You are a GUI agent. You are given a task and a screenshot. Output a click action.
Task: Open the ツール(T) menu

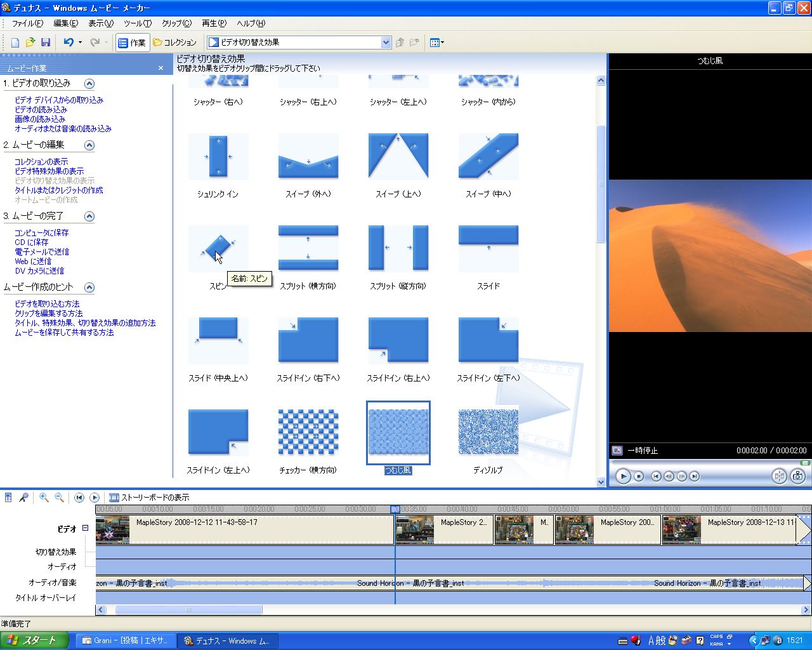tap(138, 23)
